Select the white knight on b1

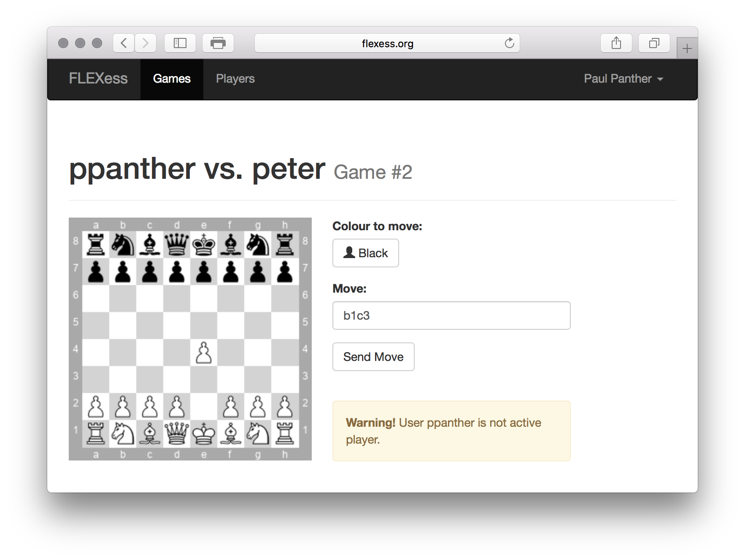[x=123, y=433]
